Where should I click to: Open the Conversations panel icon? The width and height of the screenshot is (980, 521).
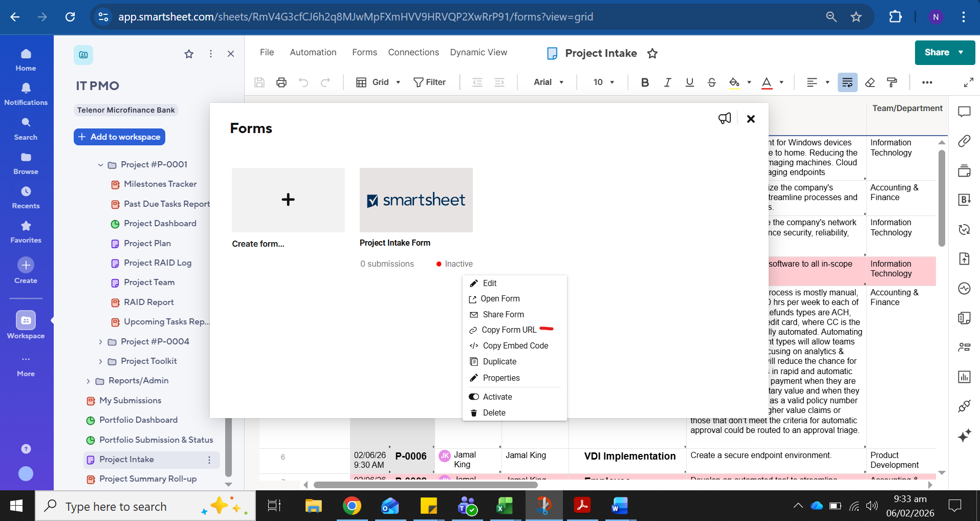pyautogui.click(x=964, y=112)
